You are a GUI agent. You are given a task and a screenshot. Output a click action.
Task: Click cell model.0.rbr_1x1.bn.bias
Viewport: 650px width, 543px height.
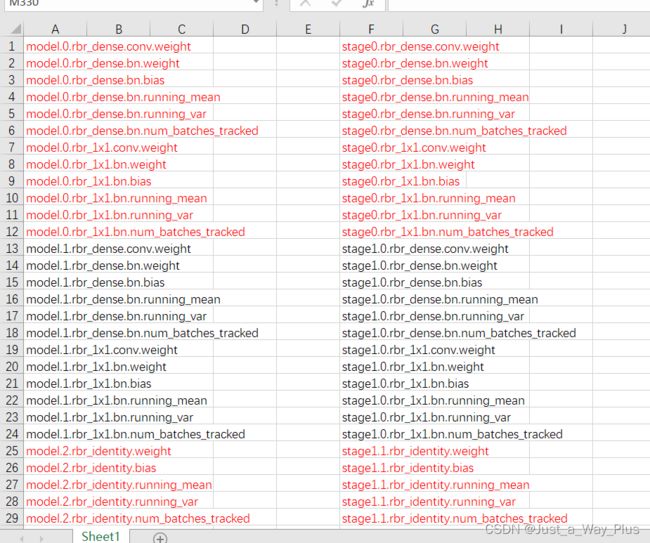pos(88,181)
